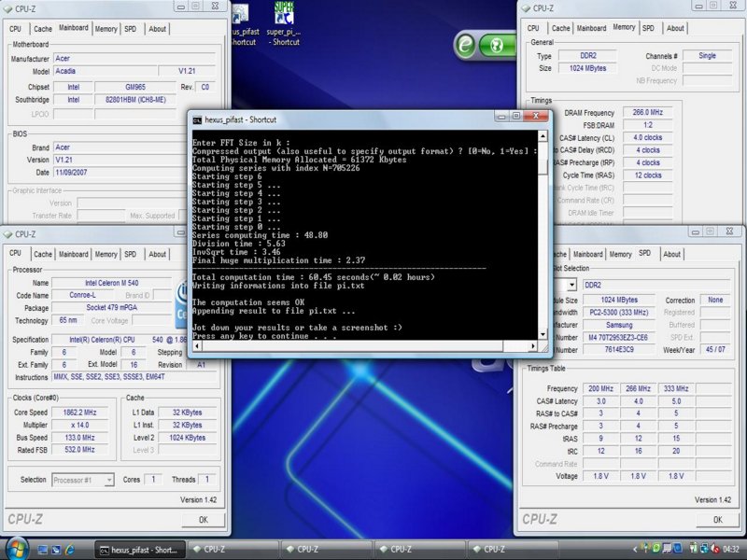The width and height of the screenshot is (747, 560).
Task: Click the CPU-Z logo icon in the Memory window title bar
Action: (x=526, y=8)
